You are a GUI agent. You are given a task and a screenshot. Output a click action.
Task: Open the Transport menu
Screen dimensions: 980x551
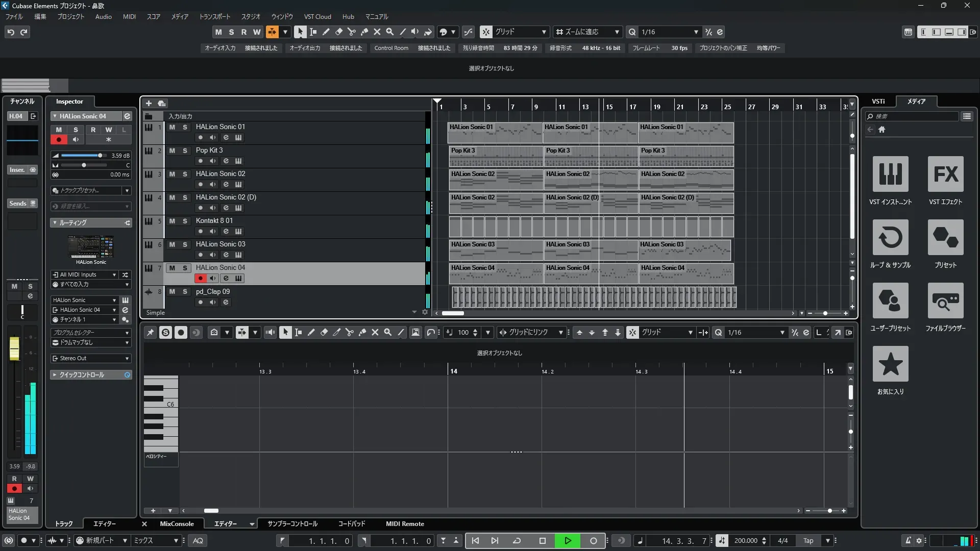coord(214,16)
